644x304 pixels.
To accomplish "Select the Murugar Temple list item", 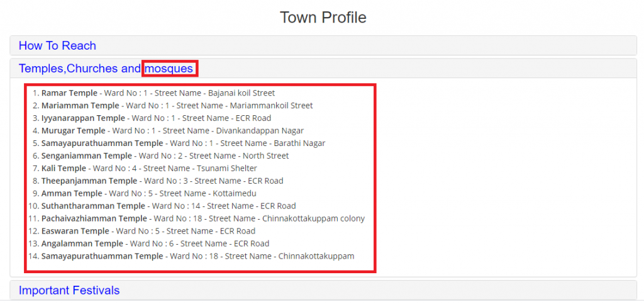I will pyautogui.click(x=172, y=131).
